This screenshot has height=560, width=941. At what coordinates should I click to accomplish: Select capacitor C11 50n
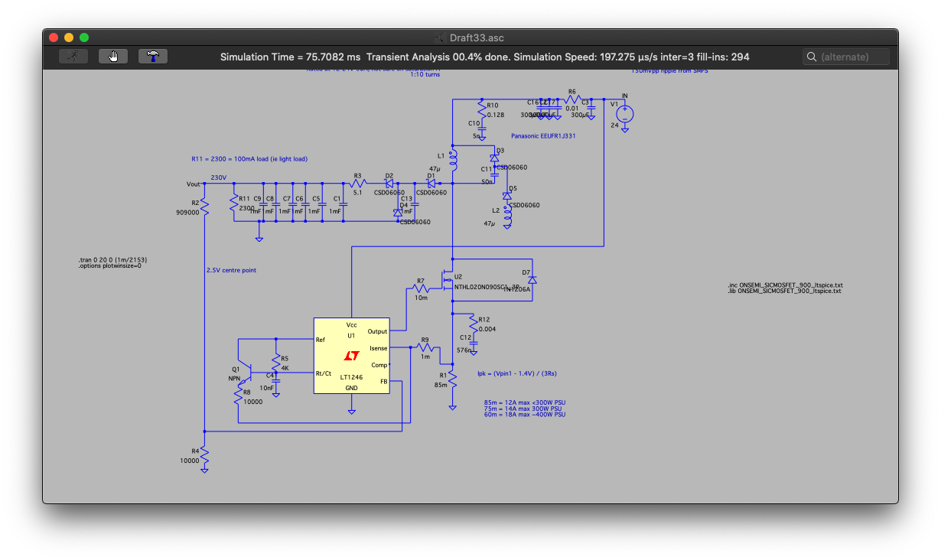point(494,174)
